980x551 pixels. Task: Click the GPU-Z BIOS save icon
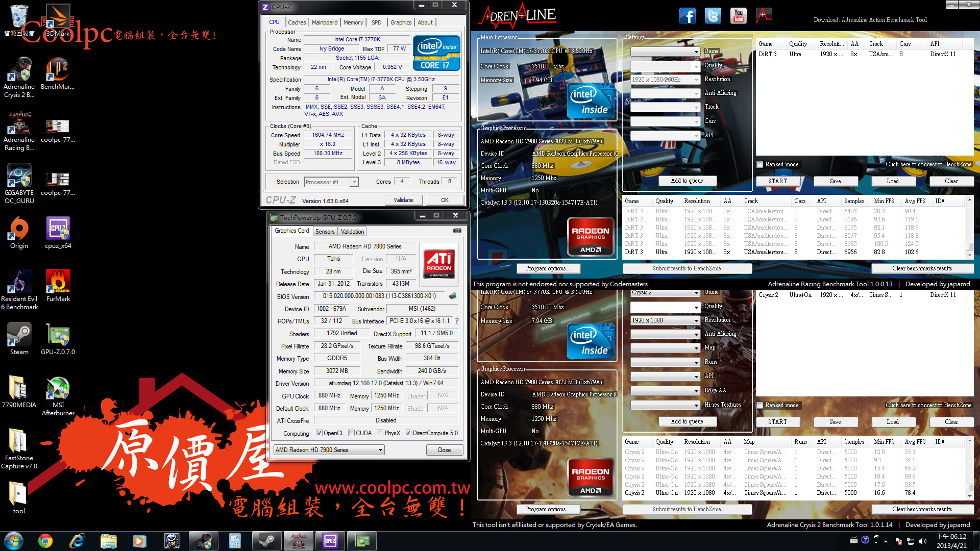point(453,296)
